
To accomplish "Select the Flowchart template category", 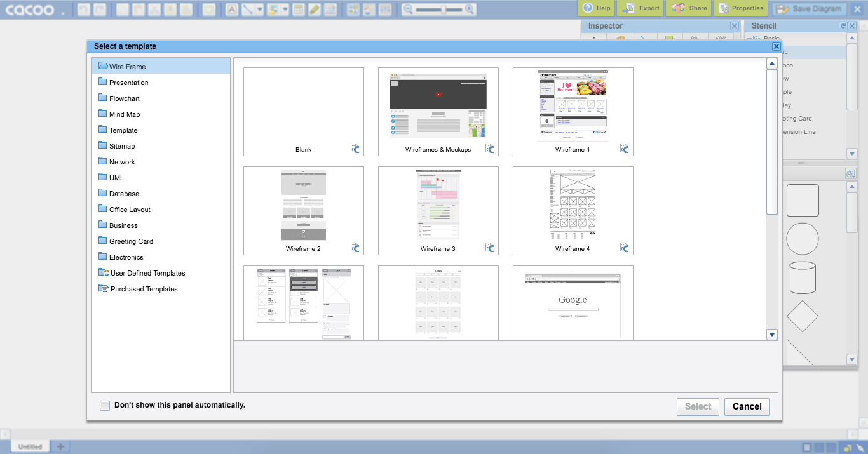I will pyautogui.click(x=161, y=98).
